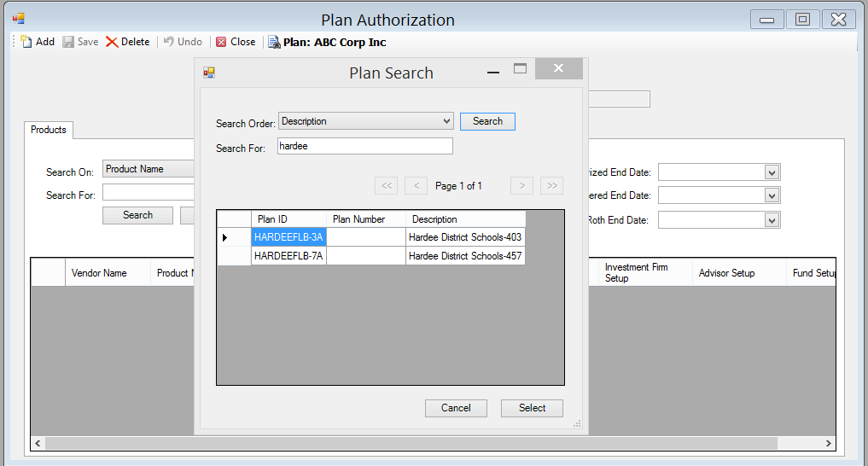Click the Cancel button
Screen dimensions: 868x466
pos(456,408)
